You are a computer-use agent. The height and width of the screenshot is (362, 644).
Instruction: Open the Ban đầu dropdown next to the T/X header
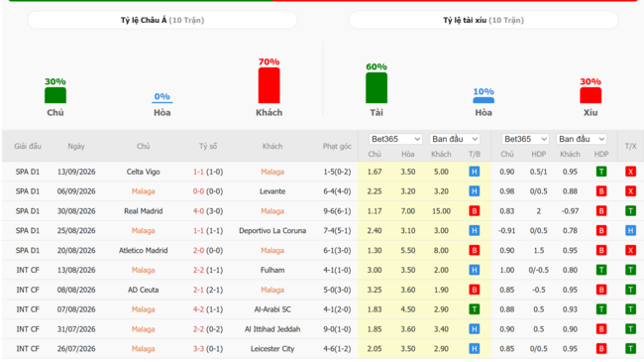(x=582, y=139)
